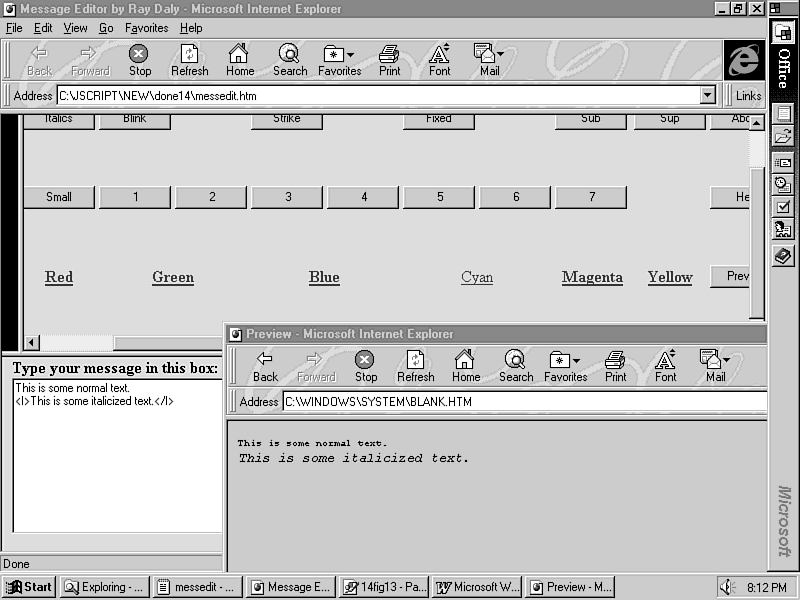Click the Preview window address field
The width and height of the screenshot is (800, 600).
pyautogui.click(x=525, y=402)
